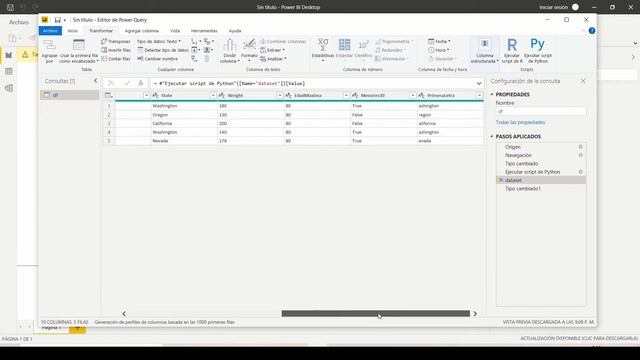640x360 pixels.
Task: Open the EdadMaxima column filter dropdown
Action: (x=346, y=96)
